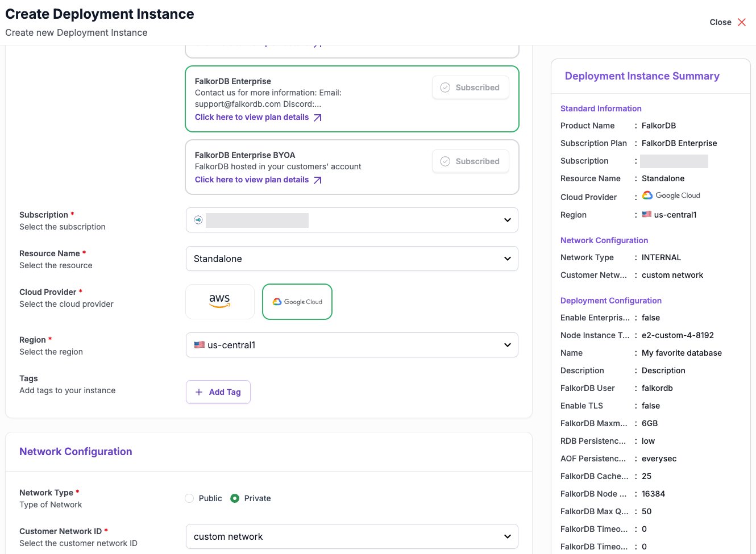Click the red X close icon
The height and width of the screenshot is (554, 756).
tap(742, 22)
